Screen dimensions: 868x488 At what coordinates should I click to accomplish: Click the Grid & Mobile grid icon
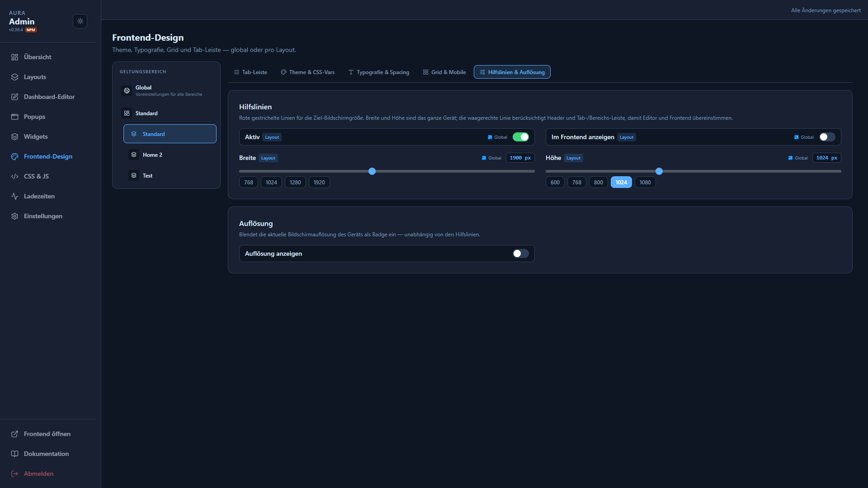(425, 72)
